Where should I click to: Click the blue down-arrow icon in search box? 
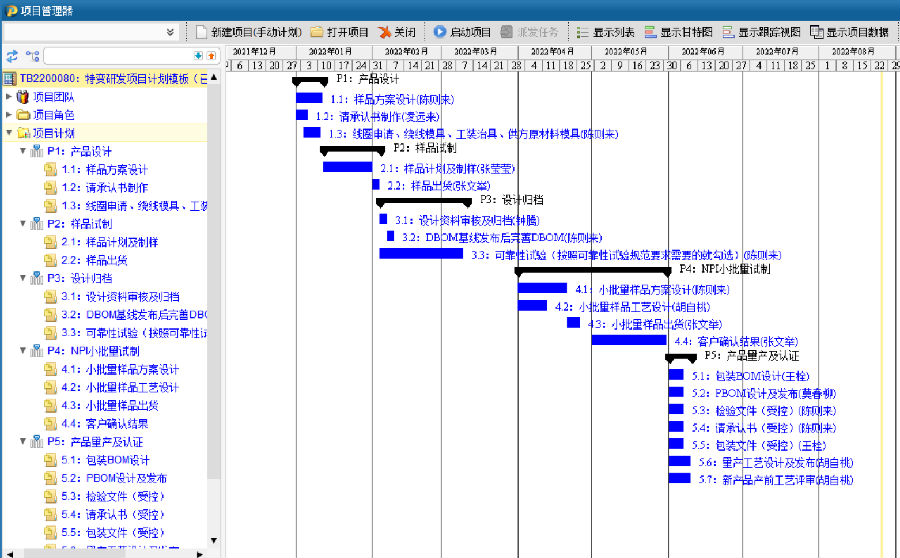(198, 56)
